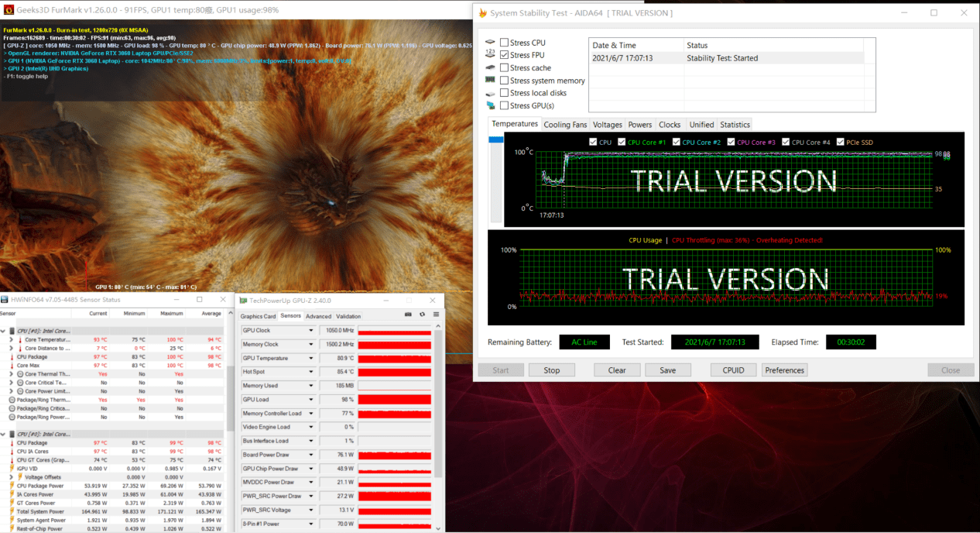Open the GPU-Z hamburger menu icon
Viewport: 980px width, 533px height.
click(436, 315)
